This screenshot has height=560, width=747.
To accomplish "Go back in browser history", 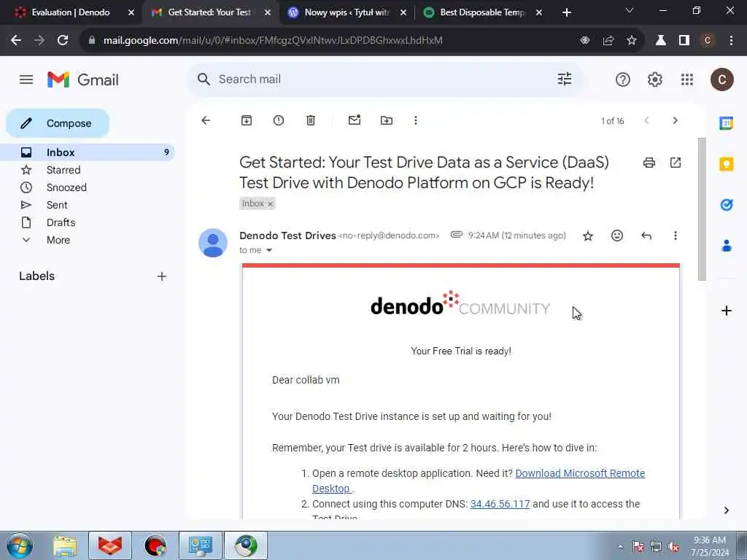I will pos(16,41).
